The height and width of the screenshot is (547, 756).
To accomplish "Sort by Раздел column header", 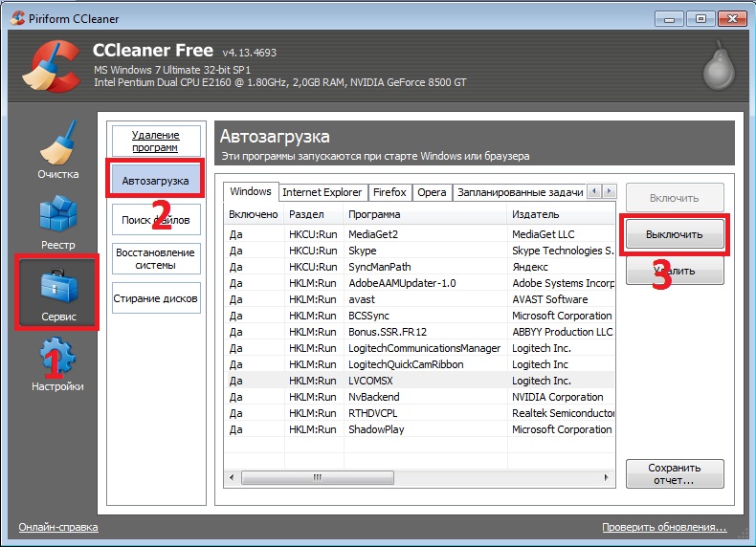I will point(314,214).
